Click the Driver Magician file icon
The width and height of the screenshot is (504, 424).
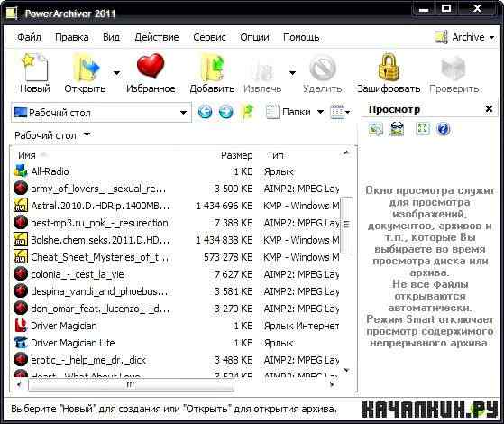coord(21,326)
